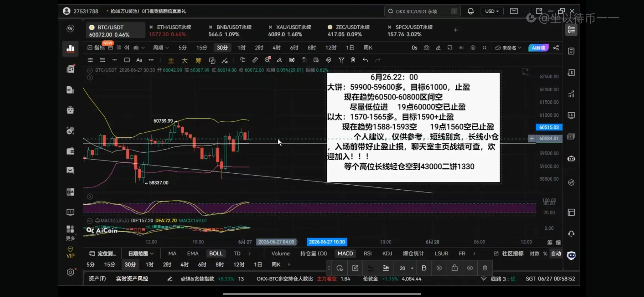Toggle the 主 indicator button
This screenshot has width=644, height=297.
tap(171, 61)
